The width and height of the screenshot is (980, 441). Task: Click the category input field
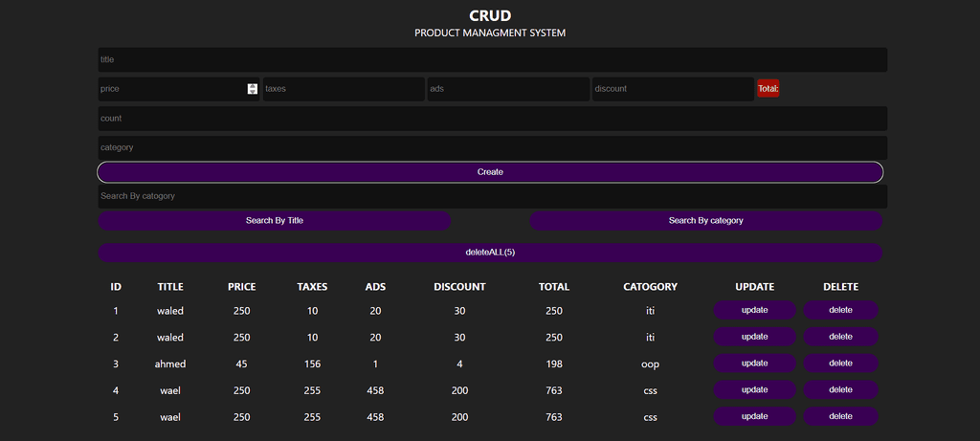click(x=493, y=148)
